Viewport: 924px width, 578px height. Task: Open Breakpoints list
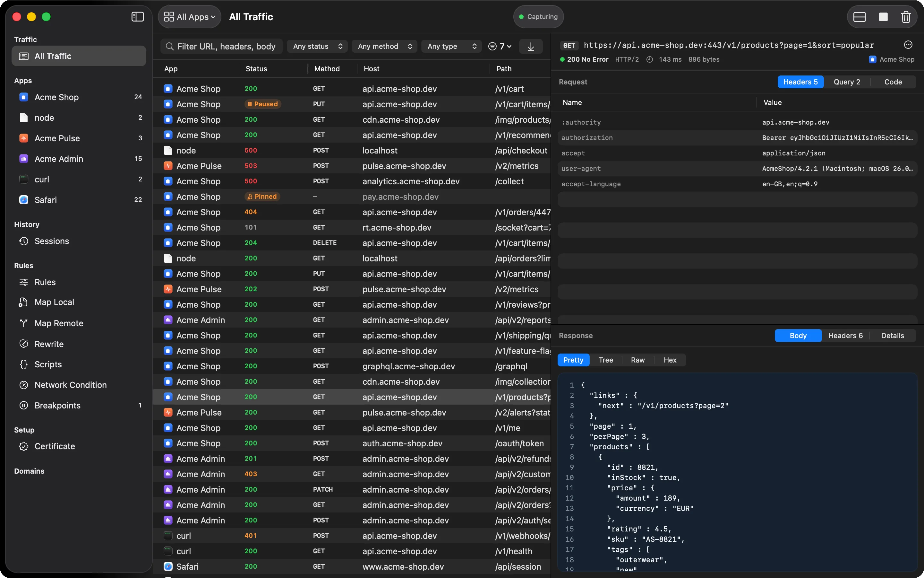click(x=79, y=406)
